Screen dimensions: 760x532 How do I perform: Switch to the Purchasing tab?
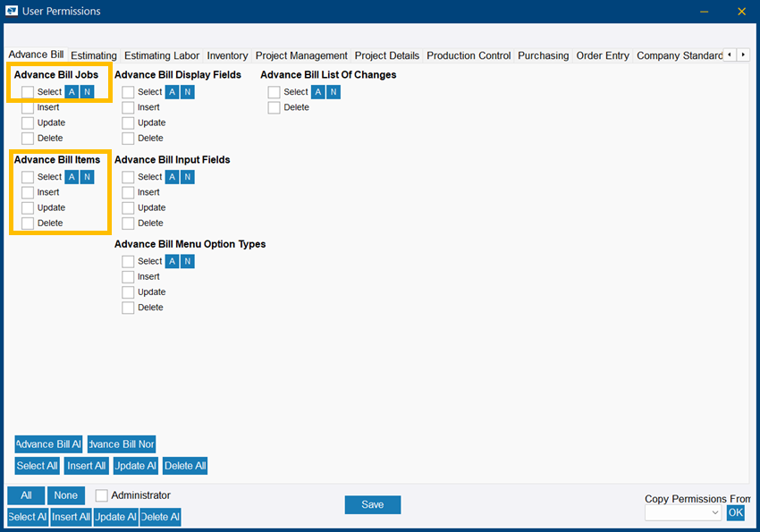544,55
